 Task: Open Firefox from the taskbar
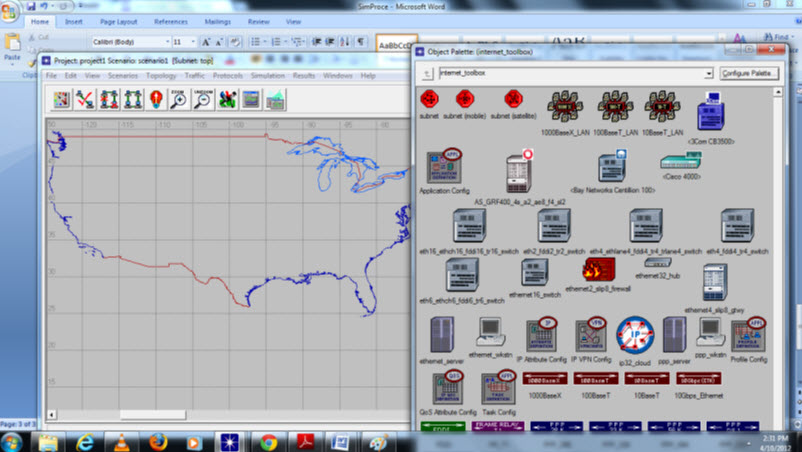point(158,442)
